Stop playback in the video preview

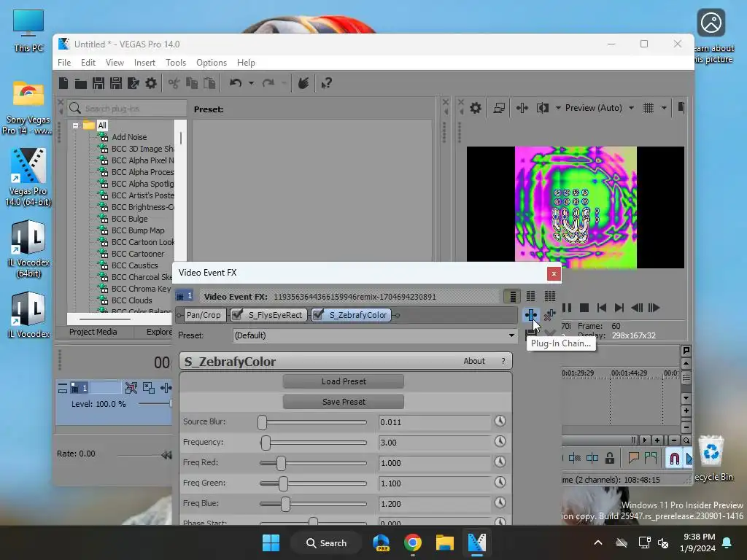(584, 308)
